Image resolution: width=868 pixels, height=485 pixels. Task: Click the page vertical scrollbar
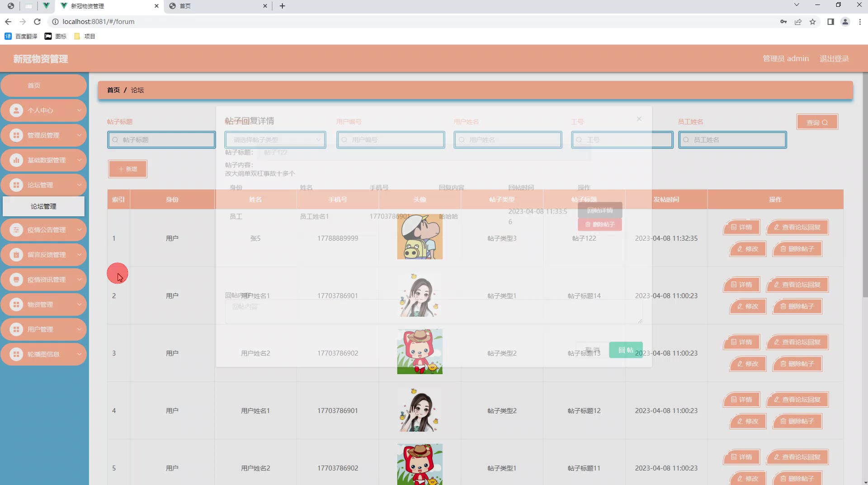pyautogui.click(x=865, y=185)
